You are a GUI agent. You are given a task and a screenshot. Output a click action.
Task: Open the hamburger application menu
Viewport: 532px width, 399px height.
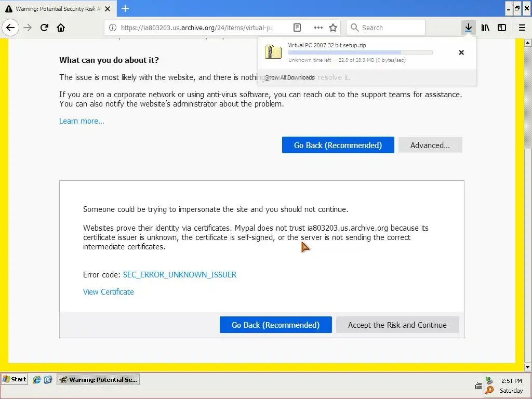(522, 28)
